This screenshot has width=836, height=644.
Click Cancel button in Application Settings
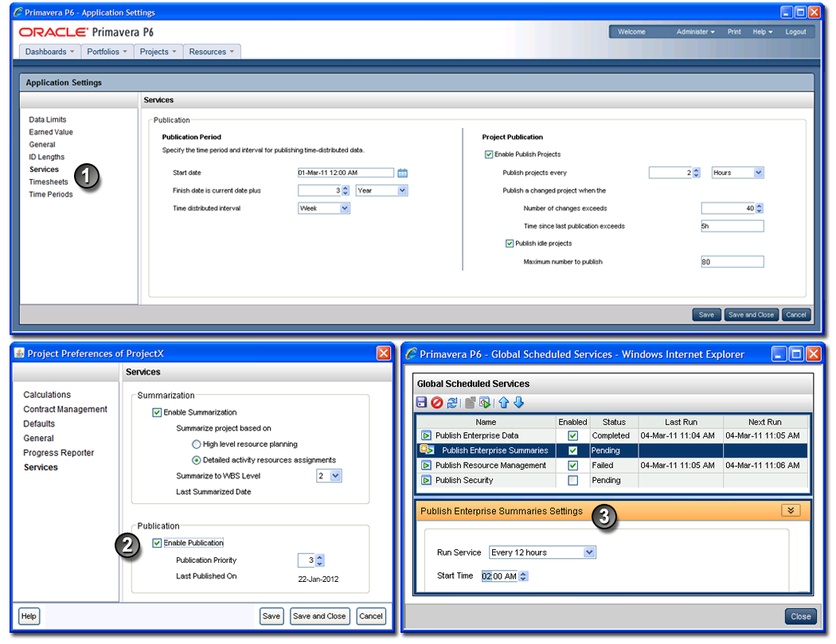pos(796,314)
